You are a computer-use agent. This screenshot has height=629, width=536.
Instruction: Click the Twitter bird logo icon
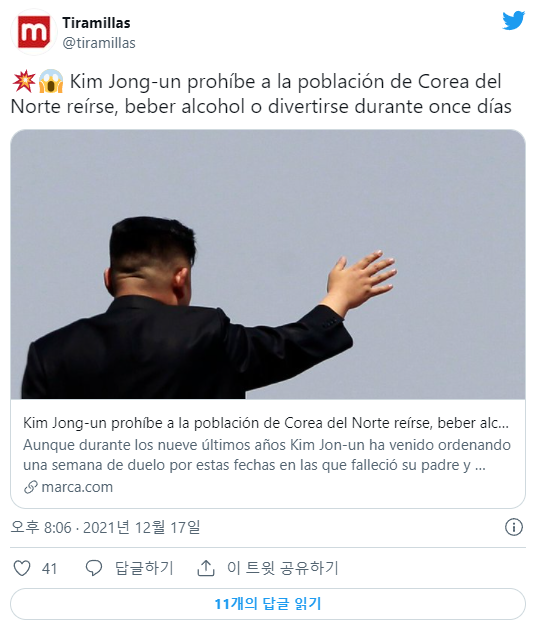(x=514, y=21)
